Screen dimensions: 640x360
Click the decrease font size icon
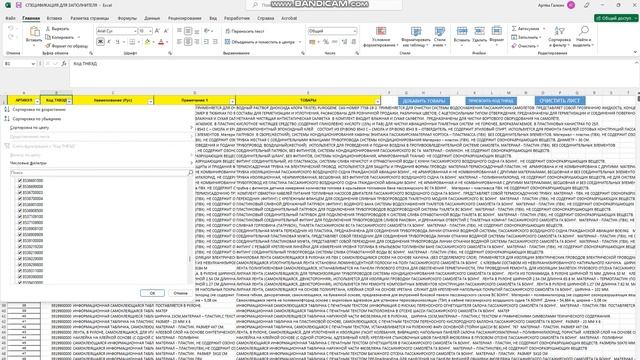pyautogui.click(x=166, y=31)
